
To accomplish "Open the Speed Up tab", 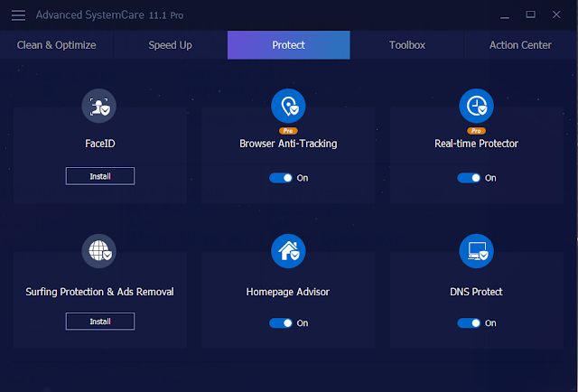I will pos(171,45).
